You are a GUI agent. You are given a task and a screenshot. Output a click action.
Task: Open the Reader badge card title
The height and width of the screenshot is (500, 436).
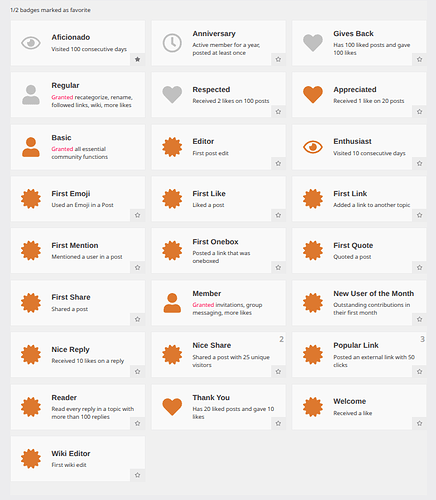coord(64,397)
